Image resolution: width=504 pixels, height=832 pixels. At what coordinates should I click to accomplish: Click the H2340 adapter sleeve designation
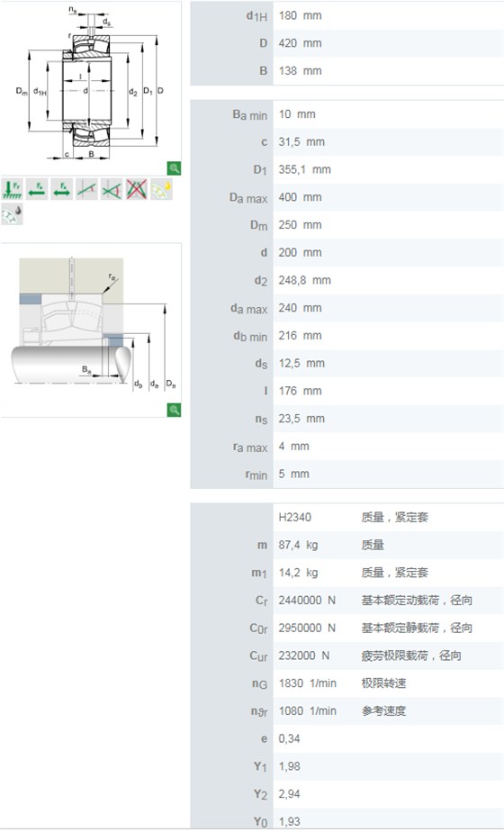point(295,518)
